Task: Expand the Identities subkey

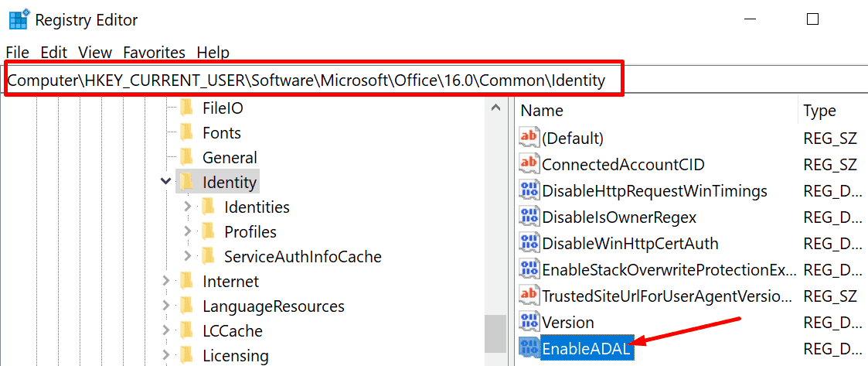Action: pyautogui.click(x=187, y=207)
